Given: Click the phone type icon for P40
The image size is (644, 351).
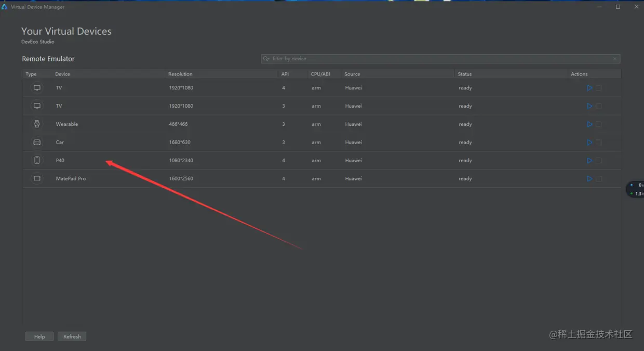Looking at the screenshot, I should pos(37,161).
